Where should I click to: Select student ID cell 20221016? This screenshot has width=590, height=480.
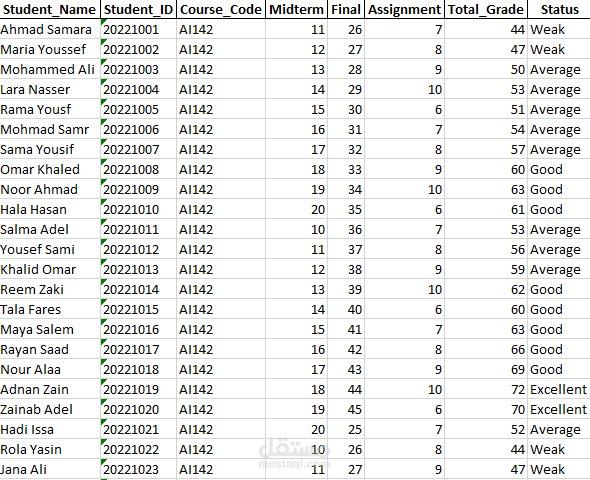point(138,329)
